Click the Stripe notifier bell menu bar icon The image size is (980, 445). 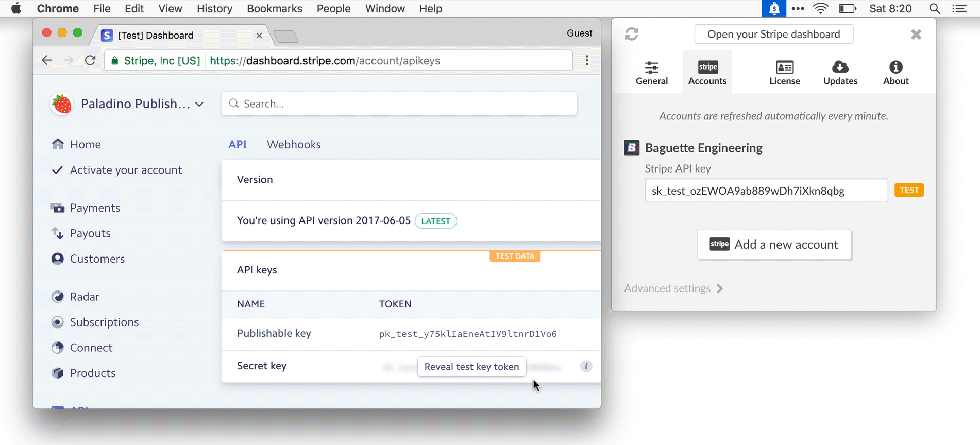coord(774,9)
